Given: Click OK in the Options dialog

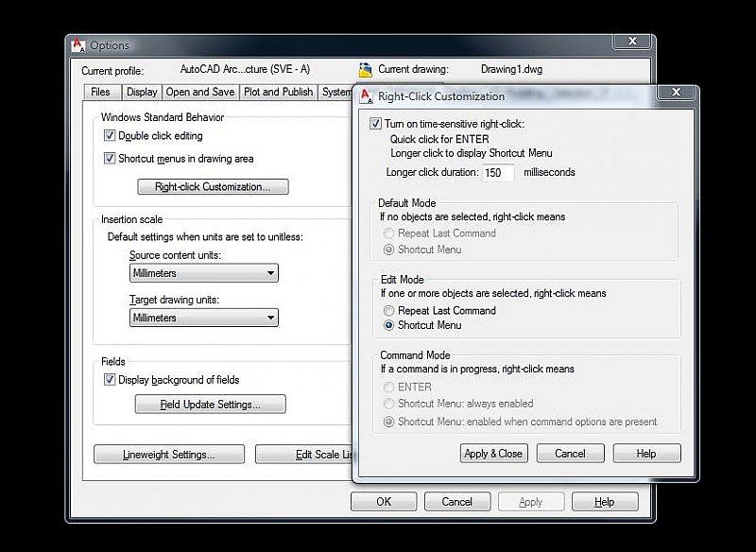Looking at the screenshot, I should [384, 502].
